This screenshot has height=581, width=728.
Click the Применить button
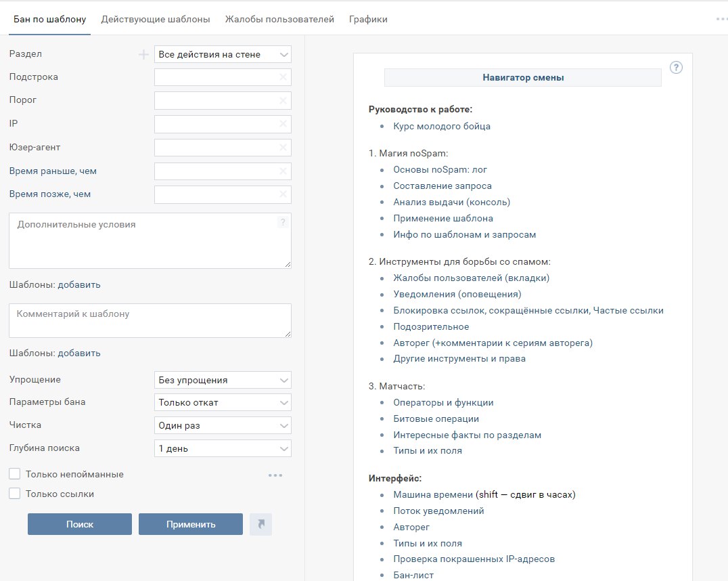[x=191, y=524]
